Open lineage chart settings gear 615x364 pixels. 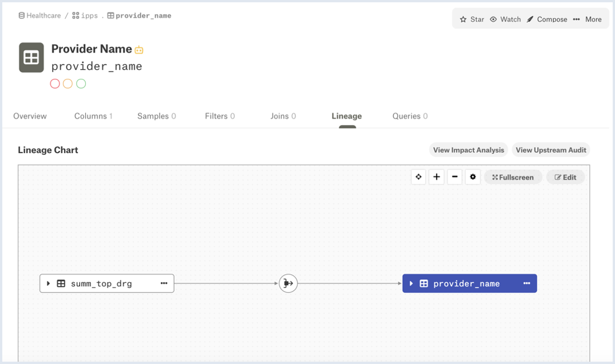[473, 177]
